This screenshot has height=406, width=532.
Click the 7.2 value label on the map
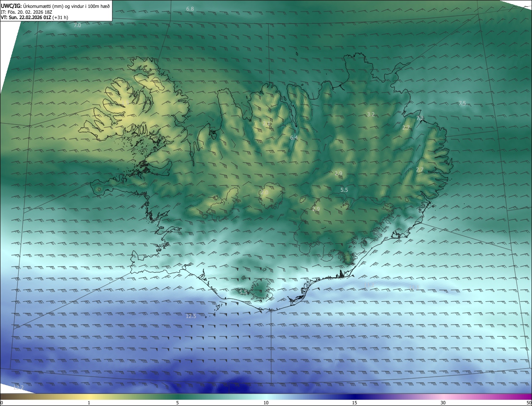pyautogui.click(x=420, y=118)
